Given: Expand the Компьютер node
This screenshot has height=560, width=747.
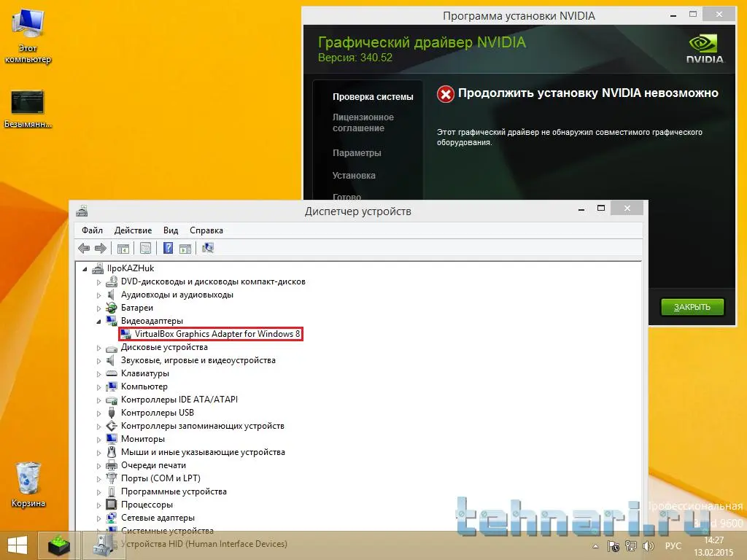Looking at the screenshot, I should (x=99, y=387).
